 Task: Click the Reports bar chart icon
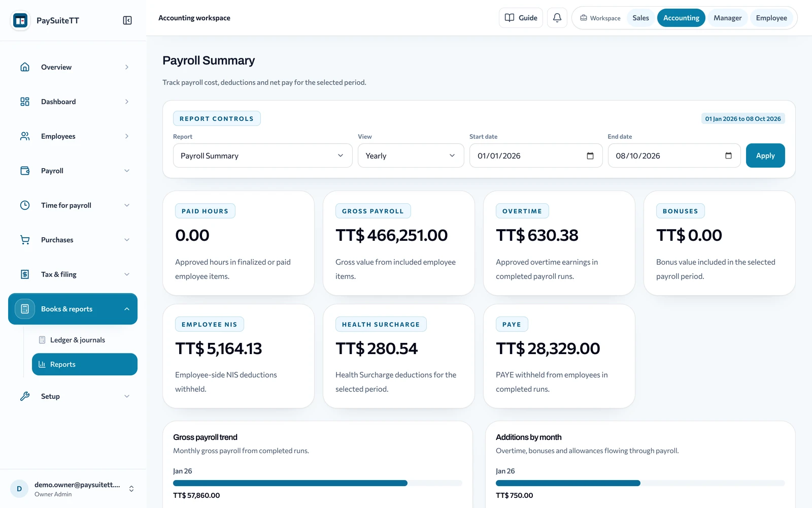click(42, 364)
